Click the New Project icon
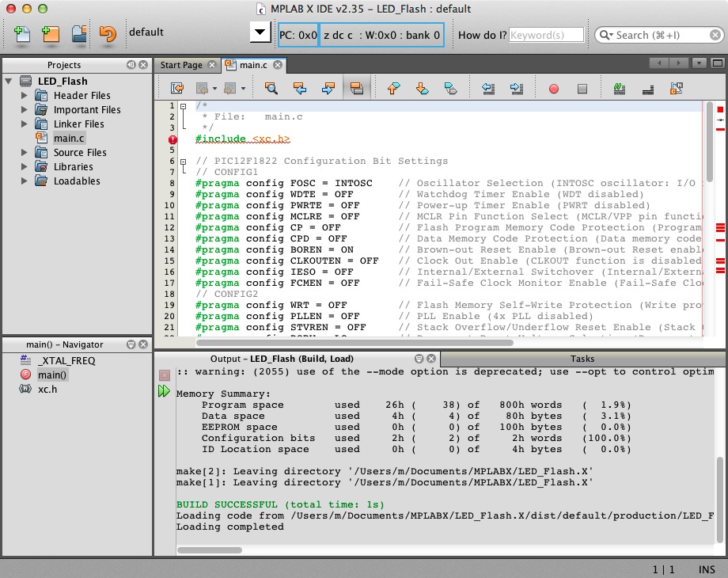Image resolution: width=728 pixels, height=578 pixels. coord(51,33)
